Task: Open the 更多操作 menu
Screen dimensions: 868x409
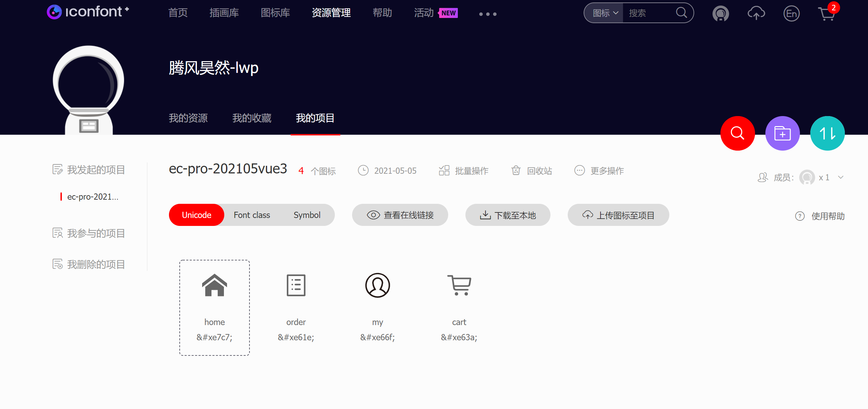Action: (599, 171)
